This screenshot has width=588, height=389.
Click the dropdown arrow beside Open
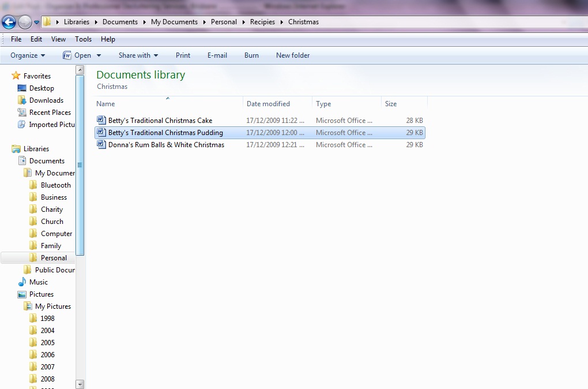99,55
